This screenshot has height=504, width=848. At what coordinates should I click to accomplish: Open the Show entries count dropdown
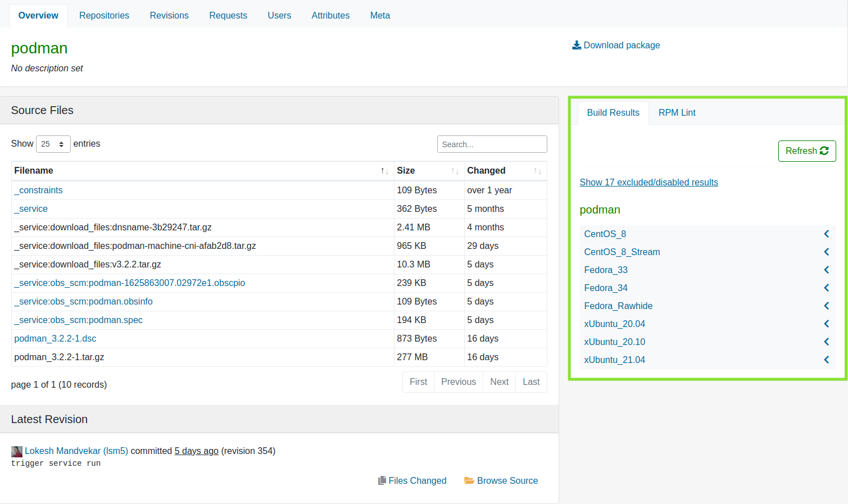tap(53, 144)
